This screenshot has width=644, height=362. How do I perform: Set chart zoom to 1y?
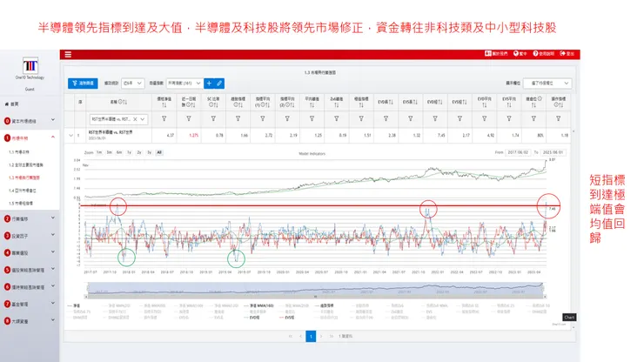[129, 152]
